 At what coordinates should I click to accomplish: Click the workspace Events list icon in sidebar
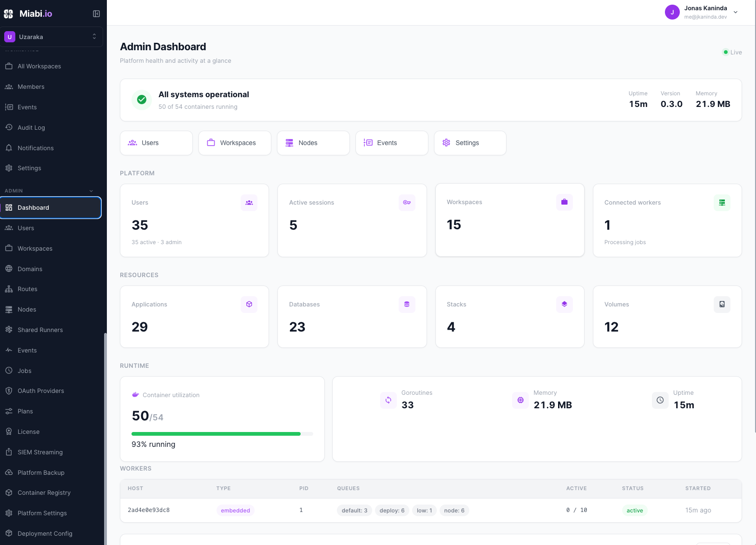click(x=9, y=107)
